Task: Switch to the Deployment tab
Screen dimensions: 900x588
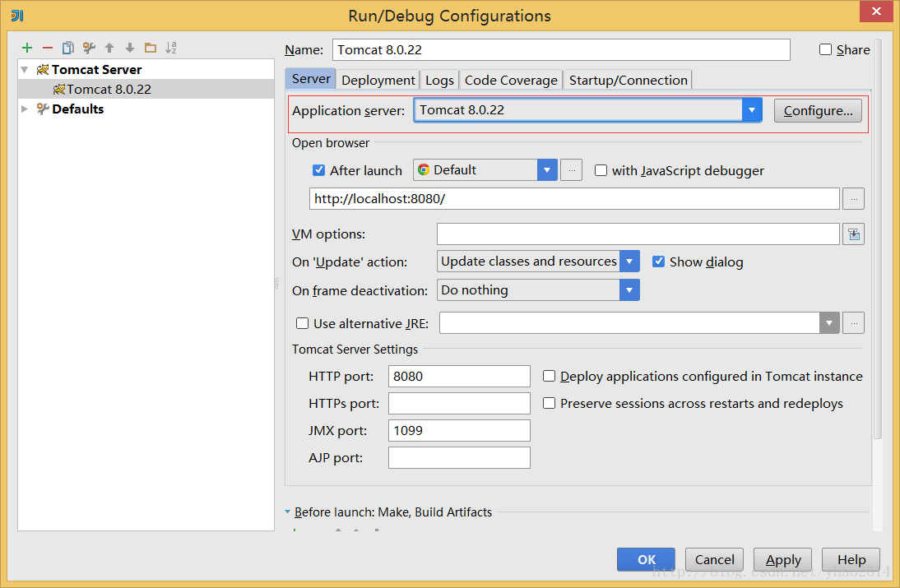Action: tap(378, 80)
